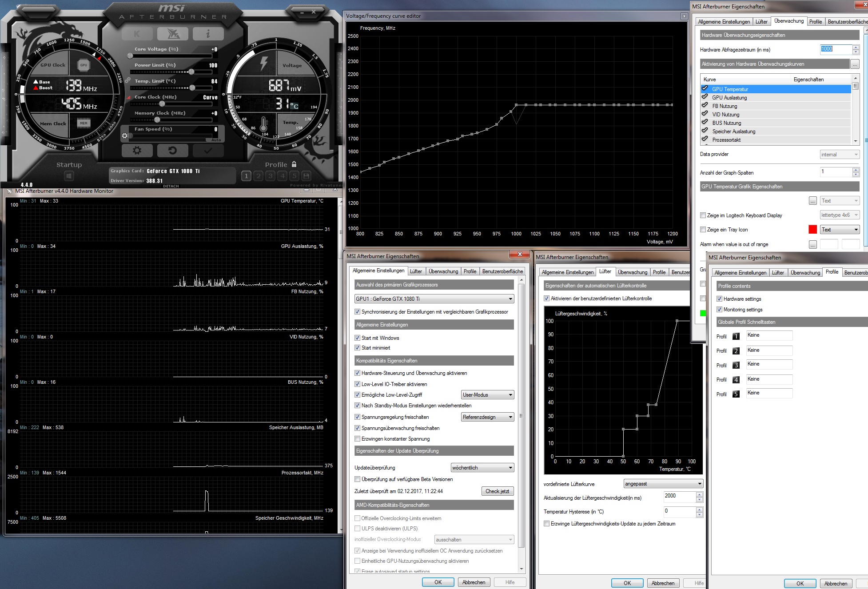Click the reset-to-defaults arrow button
868x589 pixels.
[x=172, y=151]
